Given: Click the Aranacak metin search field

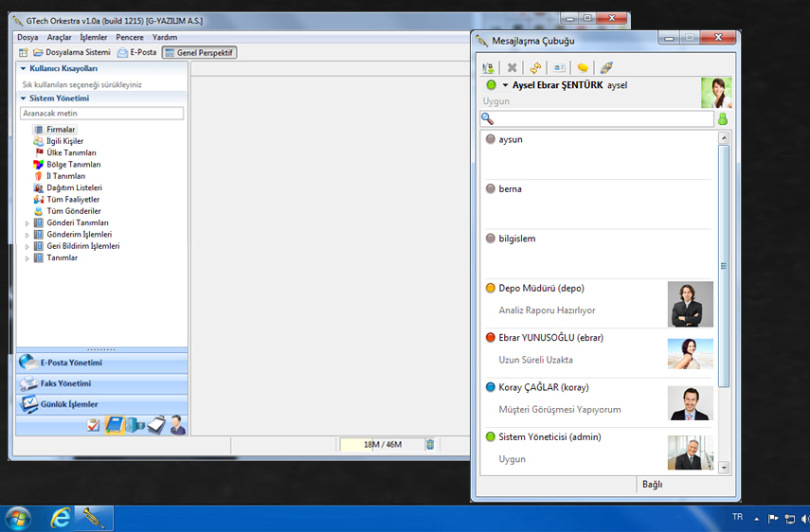Looking at the screenshot, I should click(x=102, y=113).
